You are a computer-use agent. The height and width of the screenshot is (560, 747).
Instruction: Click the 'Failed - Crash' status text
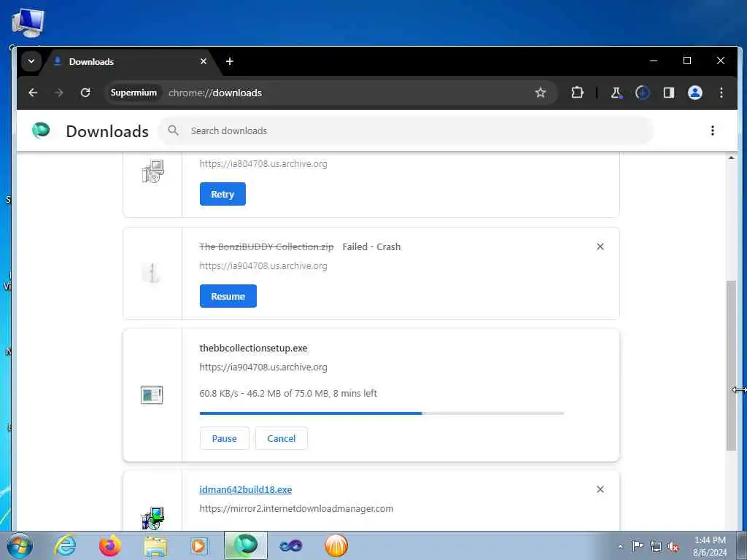tap(371, 246)
